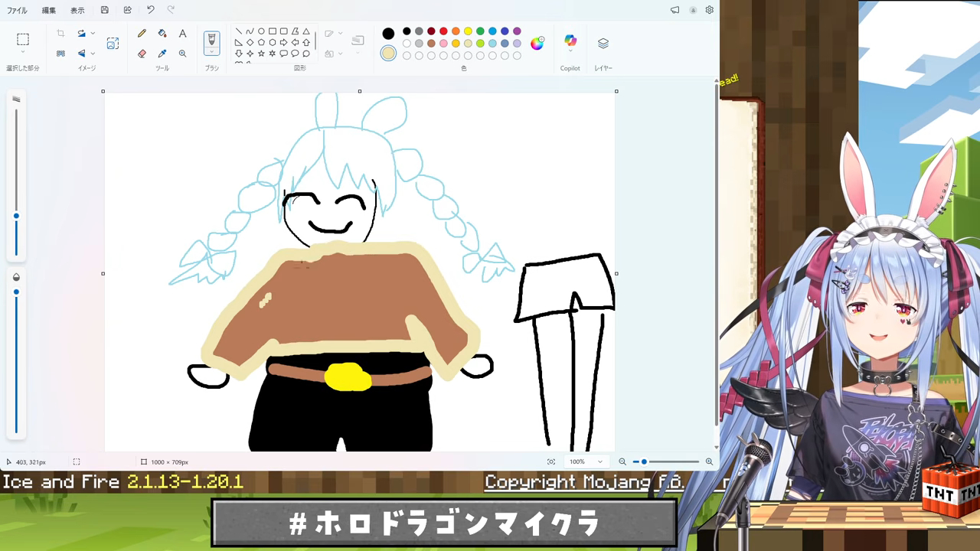980x551 pixels.
Task: Click the user account avatar
Action: pos(693,10)
